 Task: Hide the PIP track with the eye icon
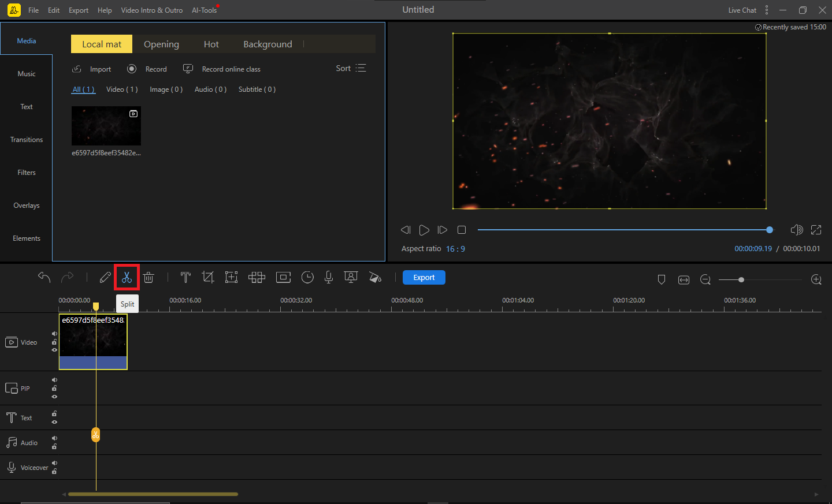tap(54, 397)
